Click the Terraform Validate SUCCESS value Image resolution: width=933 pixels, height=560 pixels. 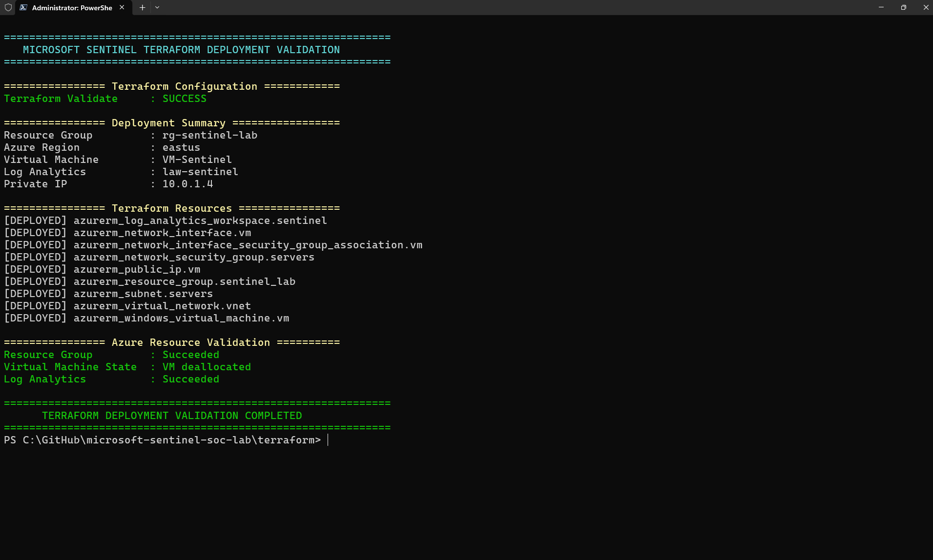[184, 99]
